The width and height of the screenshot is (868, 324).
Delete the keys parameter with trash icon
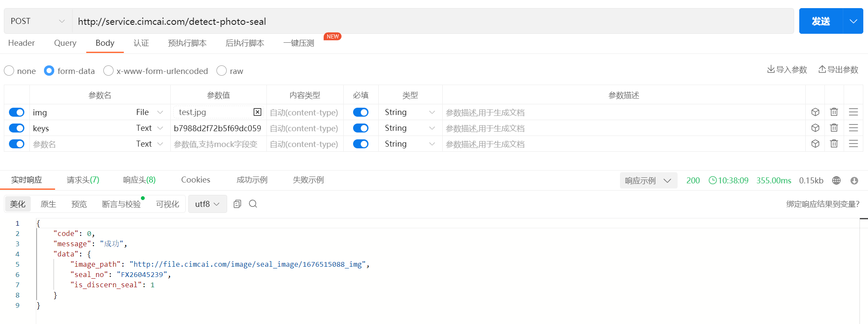834,128
